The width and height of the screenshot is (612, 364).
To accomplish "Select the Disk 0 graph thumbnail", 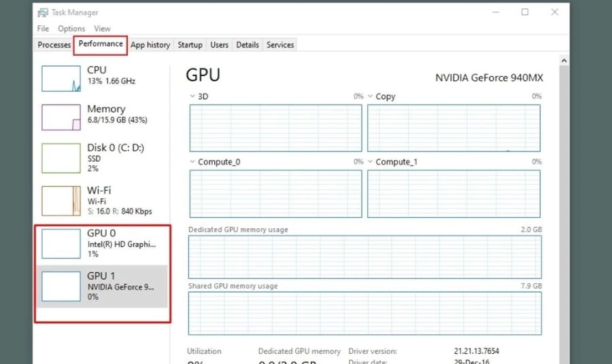I will [x=61, y=158].
